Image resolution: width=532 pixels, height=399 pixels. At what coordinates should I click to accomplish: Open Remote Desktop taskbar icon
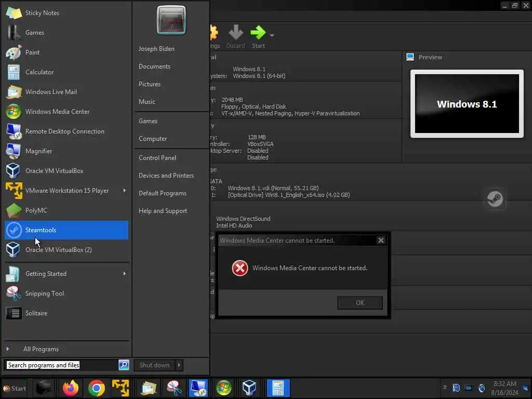click(x=198, y=388)
